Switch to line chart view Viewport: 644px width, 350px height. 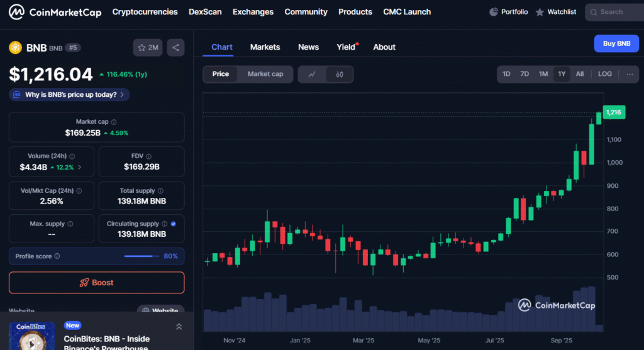click(x=312, y=74)
